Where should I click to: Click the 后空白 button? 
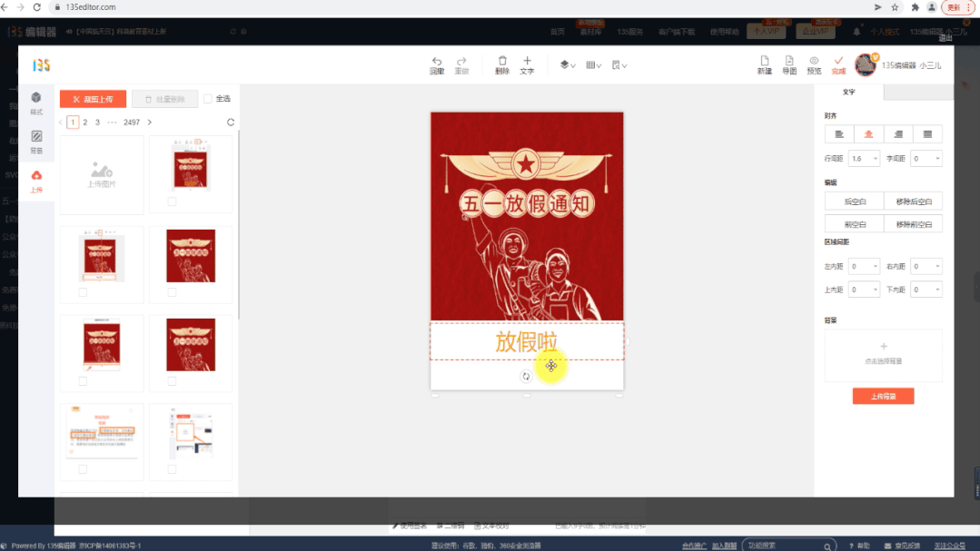coord(855,202)
